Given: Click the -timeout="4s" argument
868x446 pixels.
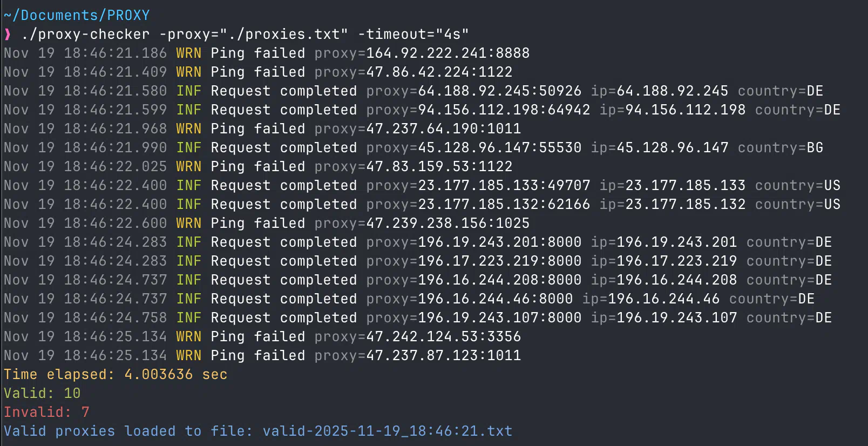Looking at the screenshot, I should (x=413, y=35).
